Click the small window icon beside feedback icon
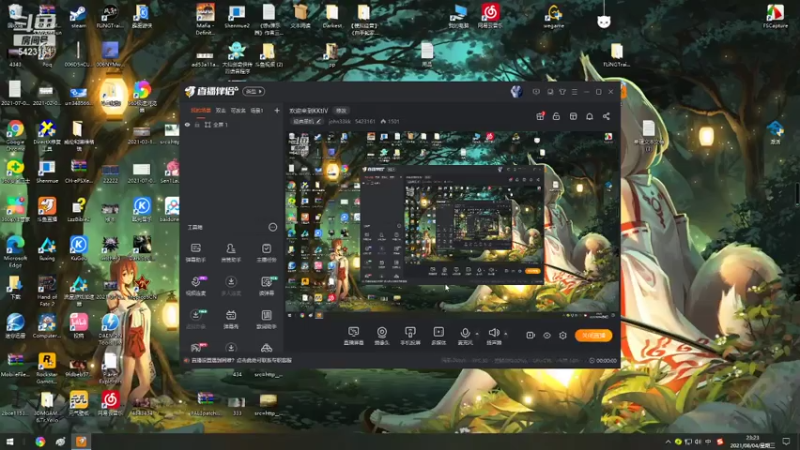800x450 pixels. pyautogui.click(x=550, y=92)
